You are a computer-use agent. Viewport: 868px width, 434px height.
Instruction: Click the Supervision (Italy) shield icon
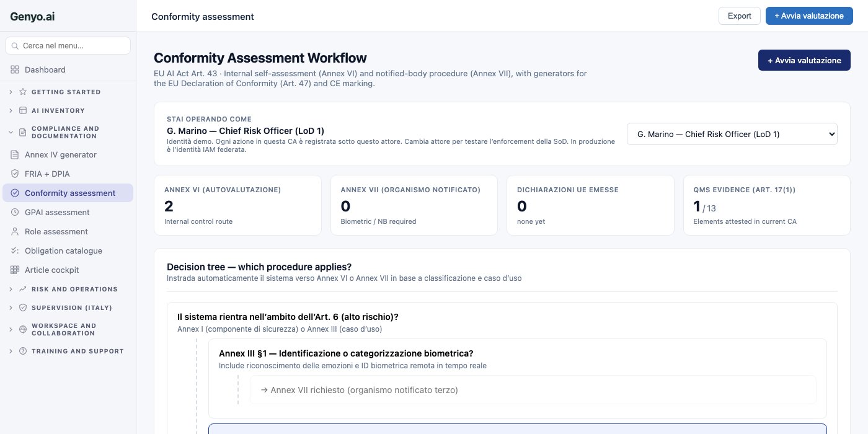point(23,308)
